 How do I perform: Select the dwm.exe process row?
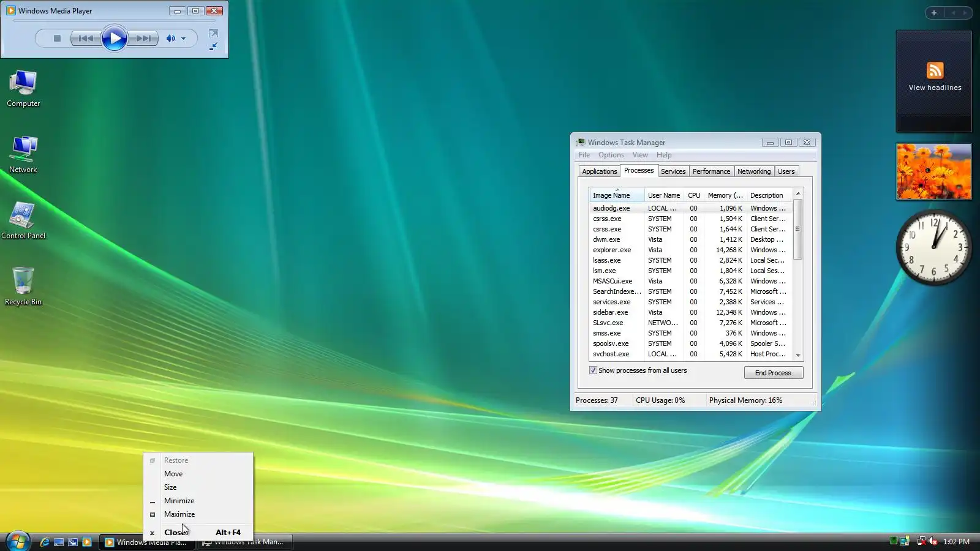coord(691,239)
